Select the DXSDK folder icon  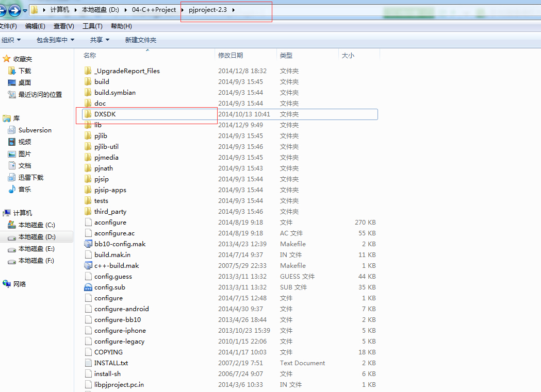pos(88,114)
